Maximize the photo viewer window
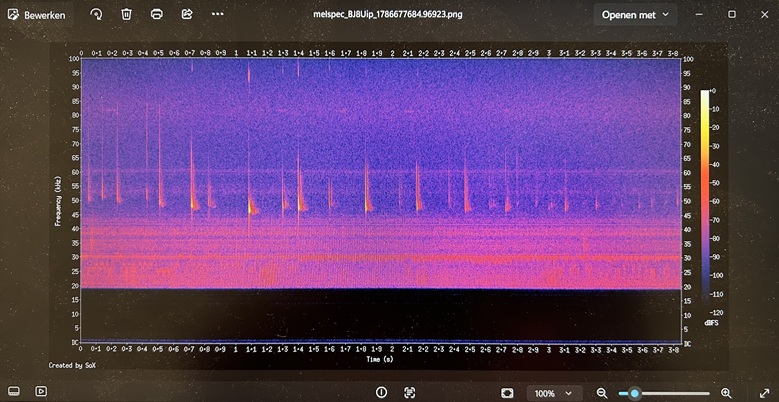Viewport: 779px width, 402px height. [x=732, y=14]
